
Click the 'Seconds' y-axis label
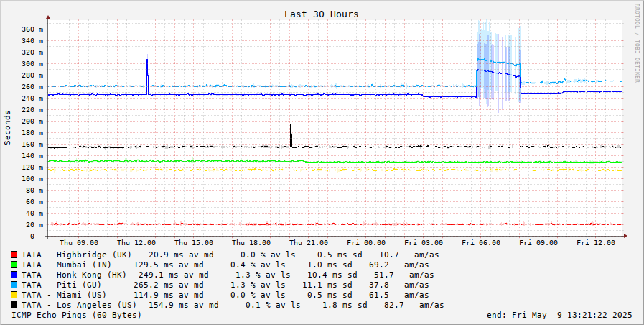click(x=7, y=127)
